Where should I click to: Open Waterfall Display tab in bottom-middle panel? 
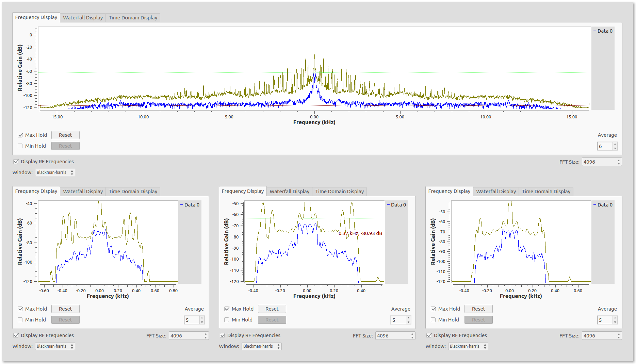click(290, 192)
